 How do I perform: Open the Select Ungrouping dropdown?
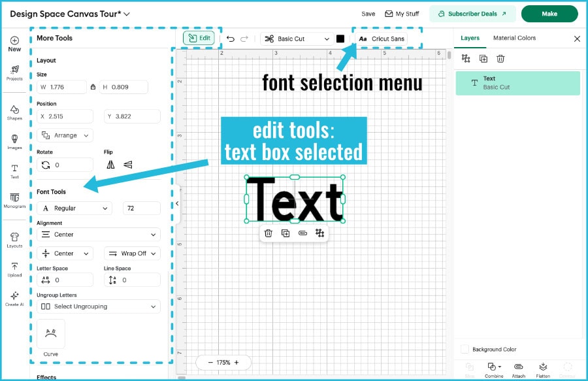pyautogui.click(x=99, y=306)
